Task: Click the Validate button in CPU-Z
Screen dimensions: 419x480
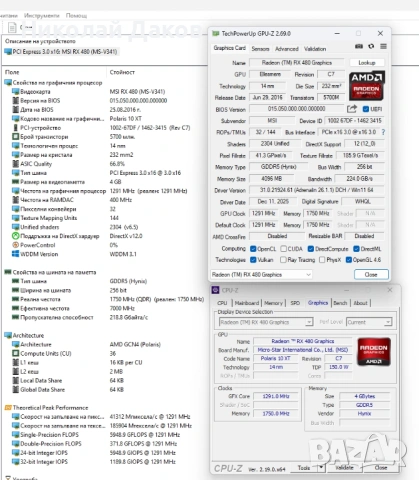Action: (344, 468)
